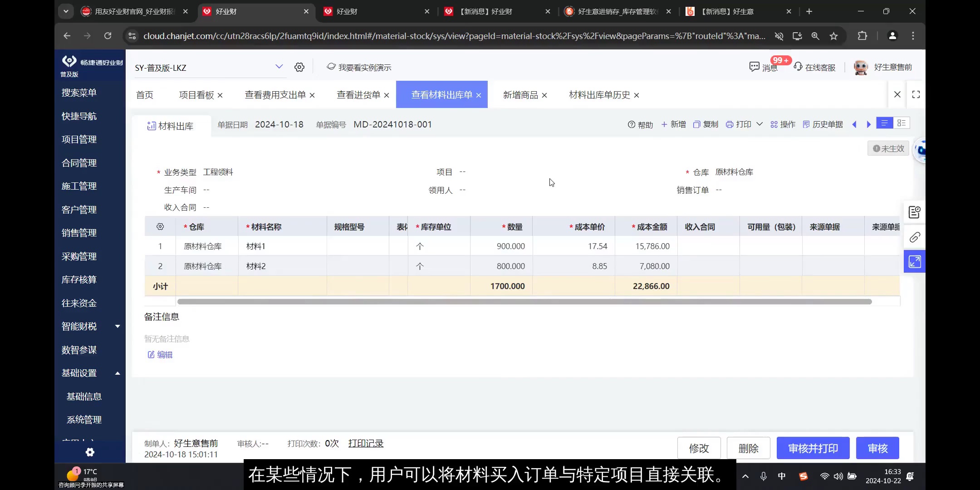The image size is (980, 490).
Task: Click the 未生效 status badge
Action: pyautogui.click(x=888, y=148)
